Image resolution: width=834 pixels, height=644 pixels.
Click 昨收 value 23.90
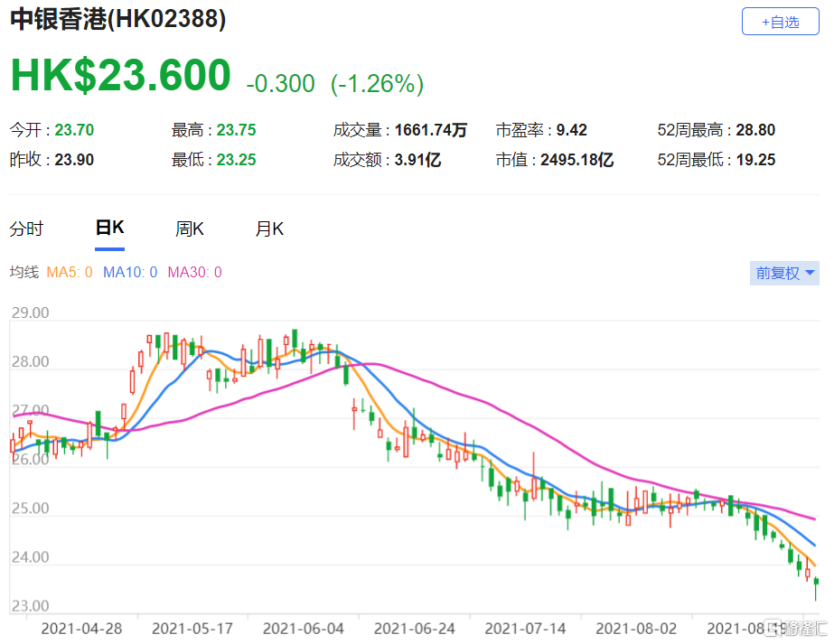pyautogui.click(x=74, y=160)
